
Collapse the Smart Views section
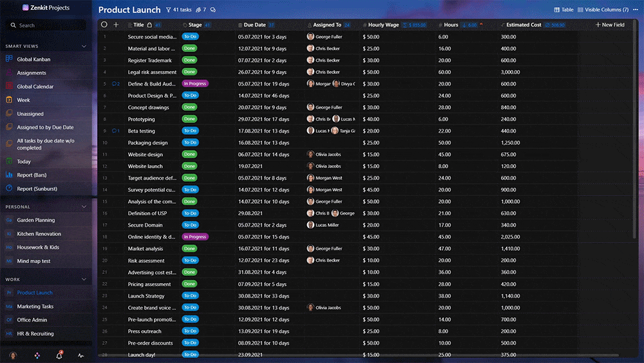[84, 46]
